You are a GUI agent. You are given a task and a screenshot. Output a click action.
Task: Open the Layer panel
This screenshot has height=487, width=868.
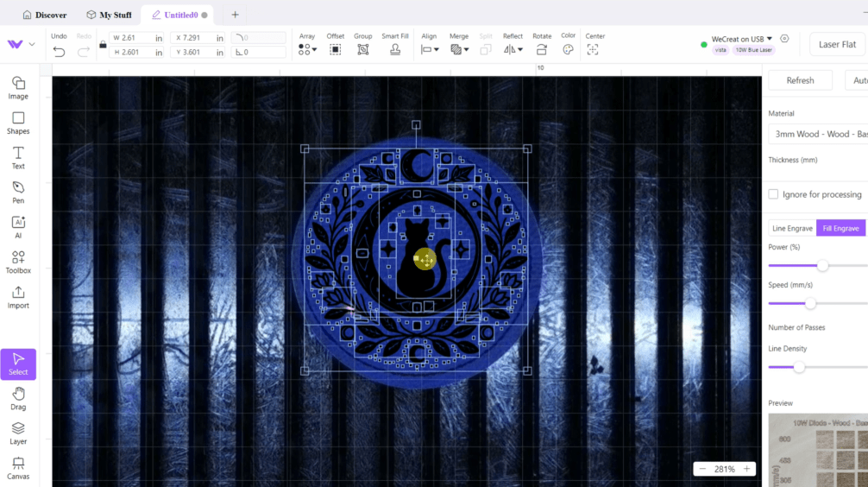coord(18,433)
